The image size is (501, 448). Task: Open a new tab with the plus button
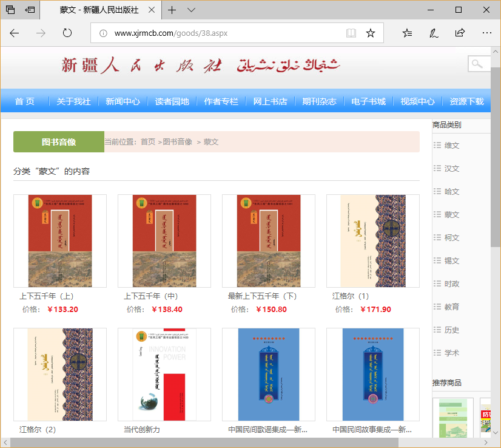coord(172,10)
